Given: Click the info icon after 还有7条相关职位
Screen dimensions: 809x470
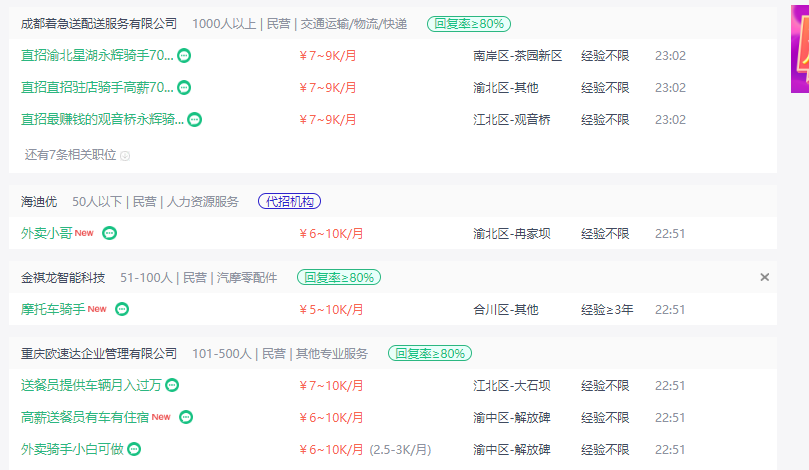Looking at the screenshot, I should tap(125, 156).
